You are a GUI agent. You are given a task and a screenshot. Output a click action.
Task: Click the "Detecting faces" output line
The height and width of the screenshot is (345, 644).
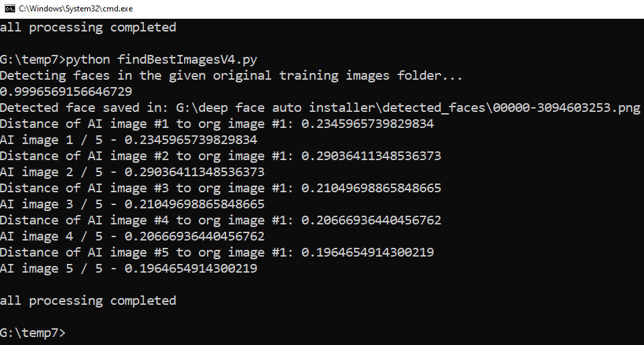231,76
